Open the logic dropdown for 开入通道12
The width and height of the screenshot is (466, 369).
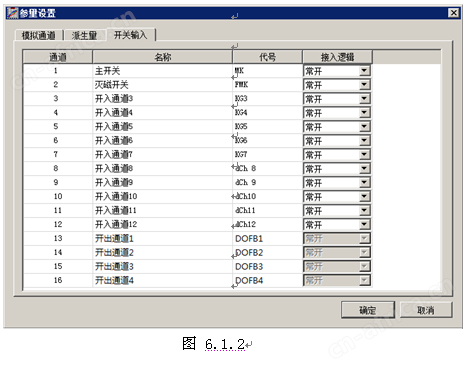364,225
